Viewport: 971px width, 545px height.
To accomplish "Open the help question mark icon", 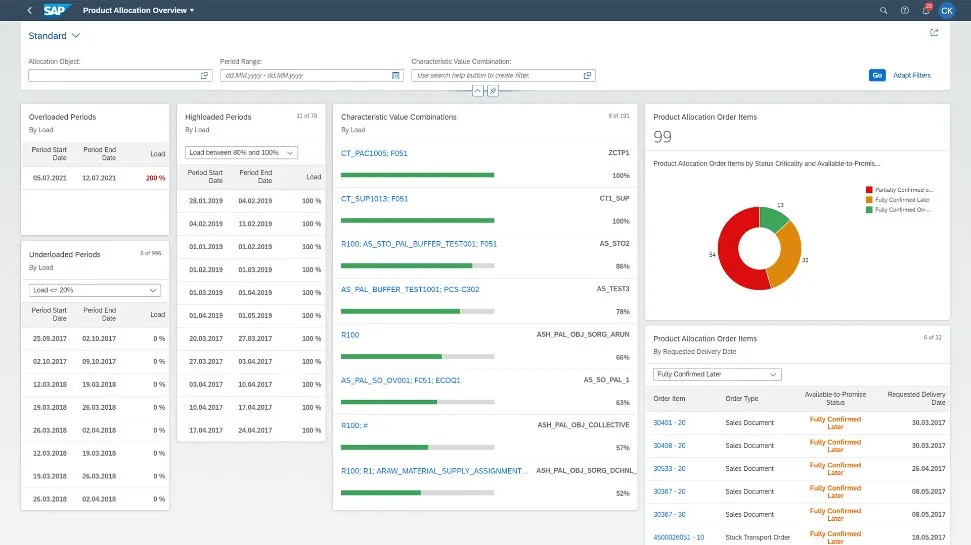I will tap(904, 10).
